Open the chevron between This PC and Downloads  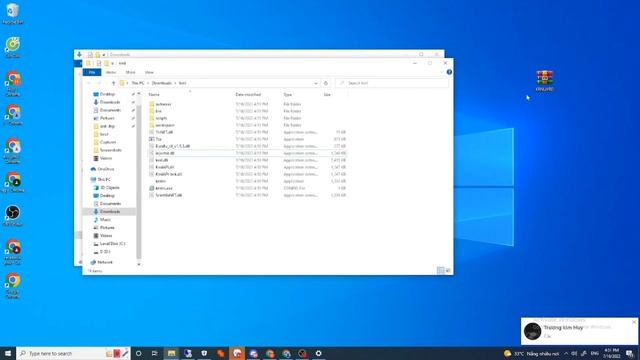coord(148,83)
